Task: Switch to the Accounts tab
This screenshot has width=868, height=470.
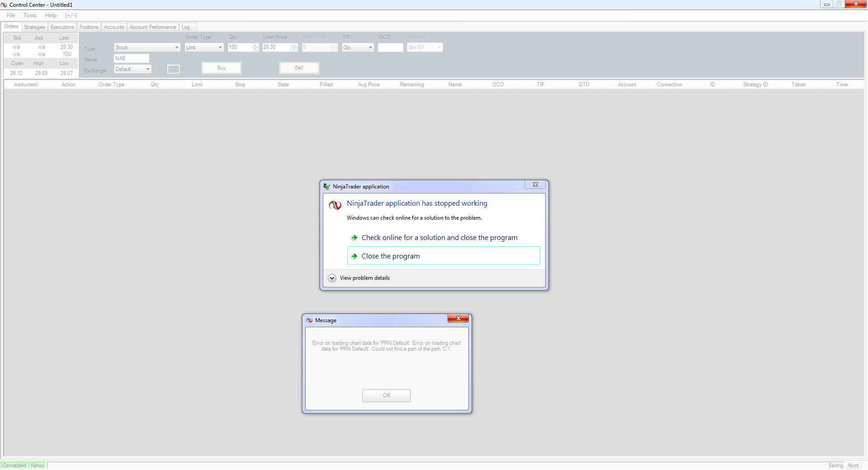Action: (114, 27)
